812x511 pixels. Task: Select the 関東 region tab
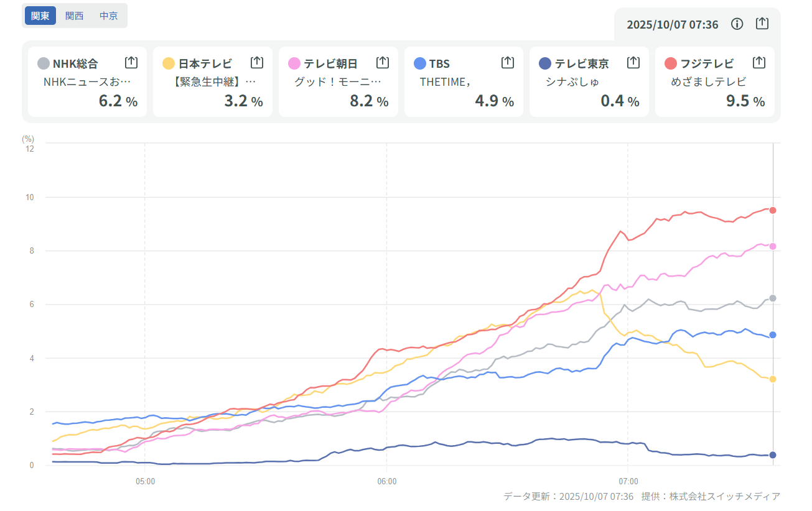click(40, 16)
